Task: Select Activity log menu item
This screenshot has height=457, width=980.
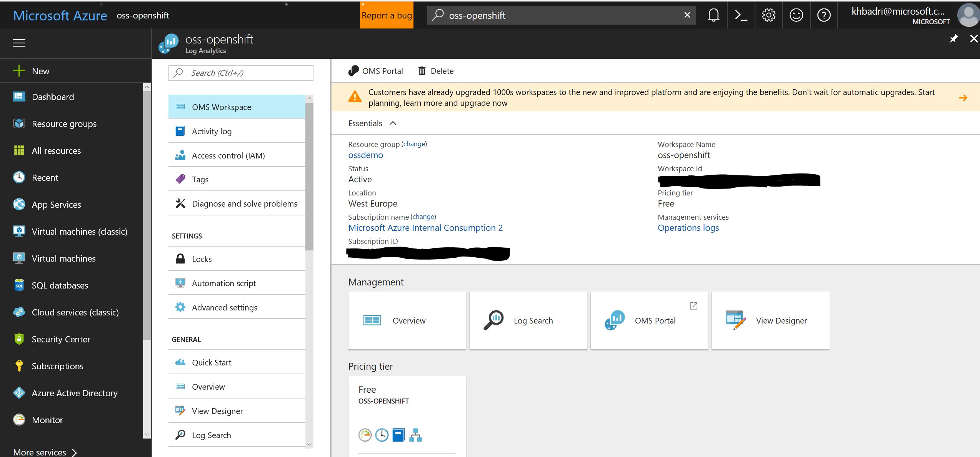Action: click(x=212, y=131)
